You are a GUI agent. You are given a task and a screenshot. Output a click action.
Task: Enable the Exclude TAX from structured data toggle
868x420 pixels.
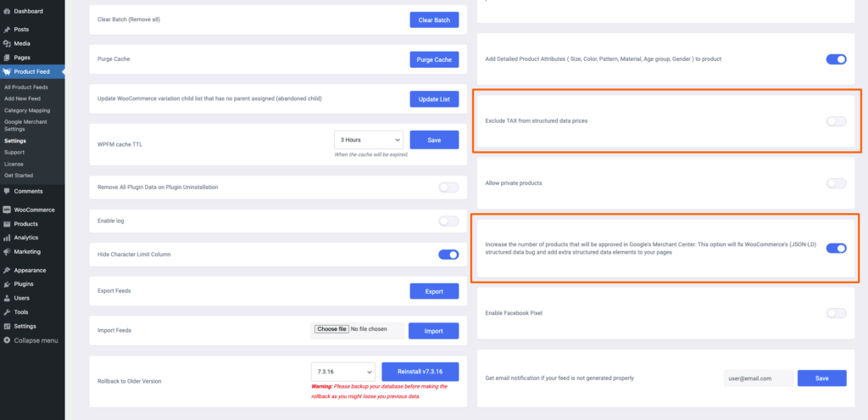pyautogui.click(x=836, y=121)
